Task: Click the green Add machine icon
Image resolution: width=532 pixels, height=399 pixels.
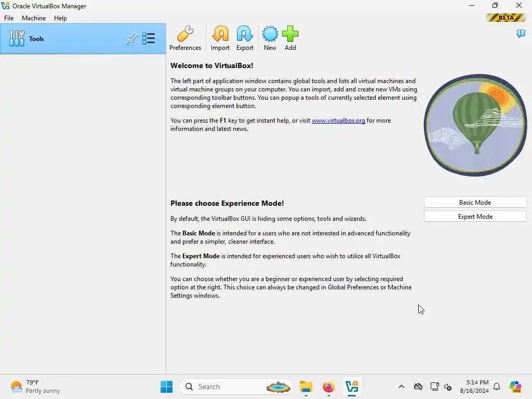Action: tap(290, 38)
